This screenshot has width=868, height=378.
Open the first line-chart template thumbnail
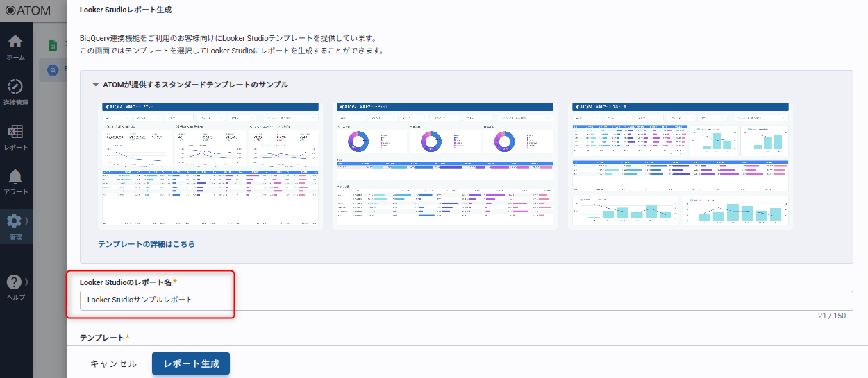pos(210,165)
